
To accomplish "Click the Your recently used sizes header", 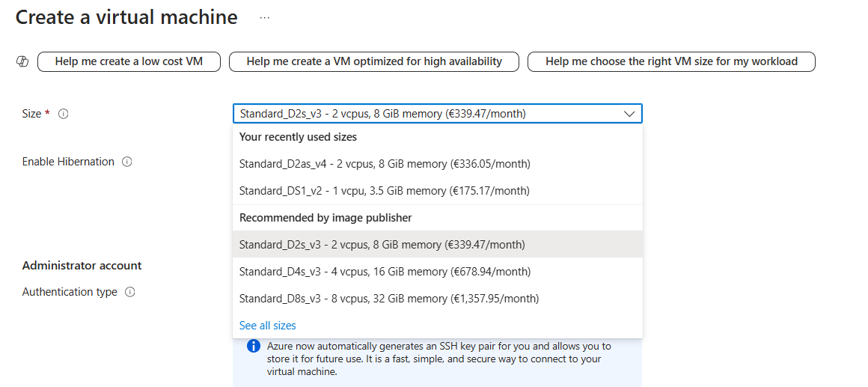I will [x=298, y=137].
